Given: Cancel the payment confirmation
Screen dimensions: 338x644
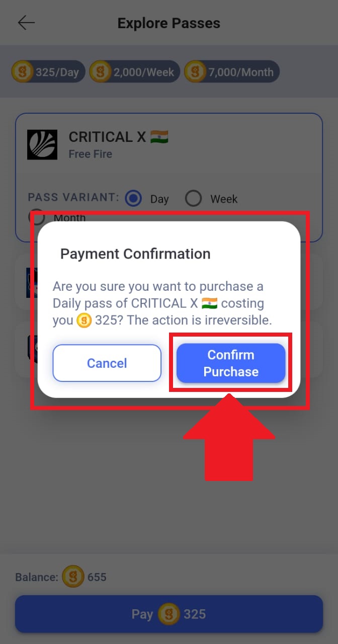Looking at the screenshot, I should pyautogui.click(x=107, y=363).
